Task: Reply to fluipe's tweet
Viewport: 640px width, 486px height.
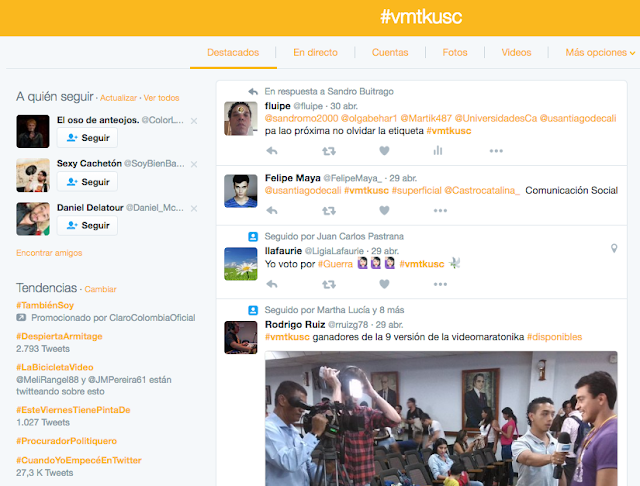Action: click(x=272, y=151)
